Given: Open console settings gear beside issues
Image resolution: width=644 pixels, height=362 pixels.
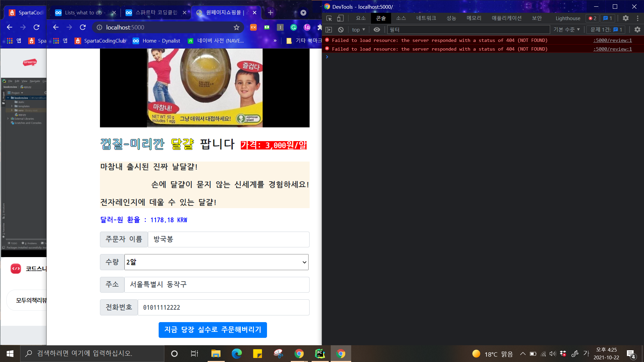Looking at the screenshot, I should tap(637, 30).
